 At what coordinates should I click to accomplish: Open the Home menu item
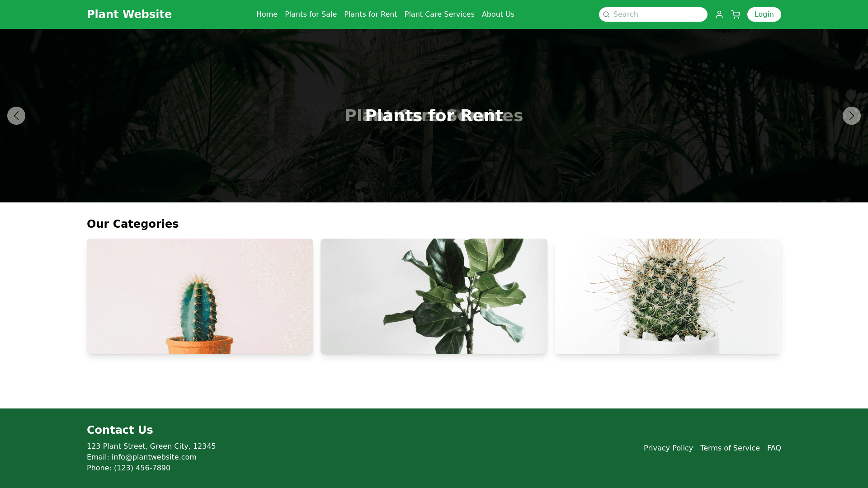pos(267,14)
